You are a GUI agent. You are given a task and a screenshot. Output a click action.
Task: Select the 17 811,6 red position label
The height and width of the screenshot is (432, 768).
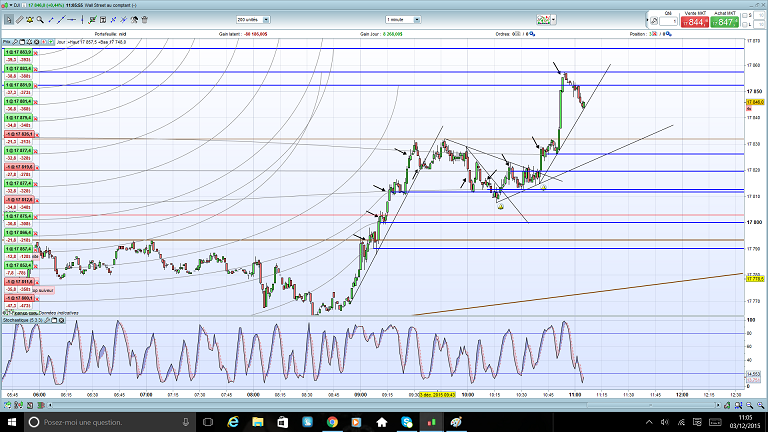19,282
